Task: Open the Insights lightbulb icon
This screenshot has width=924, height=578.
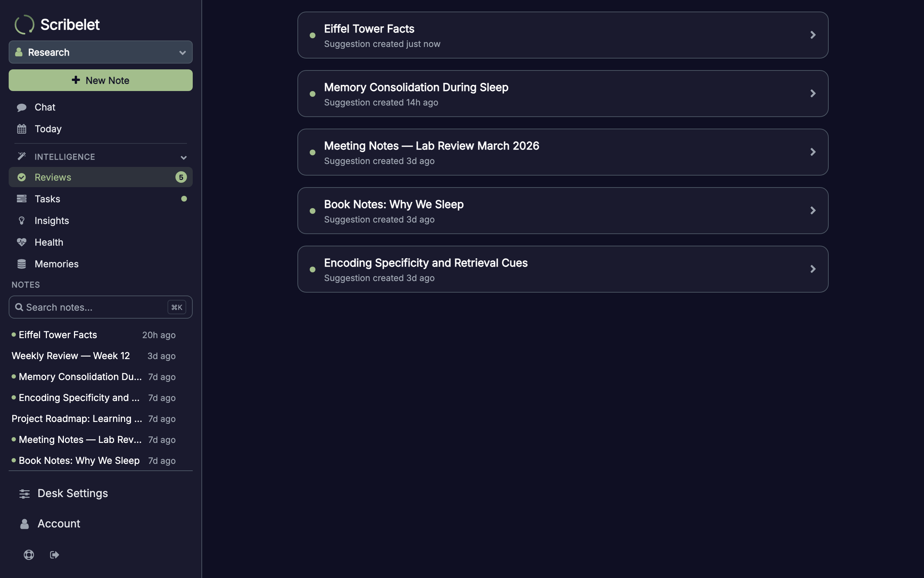Action: pos(22,221)
